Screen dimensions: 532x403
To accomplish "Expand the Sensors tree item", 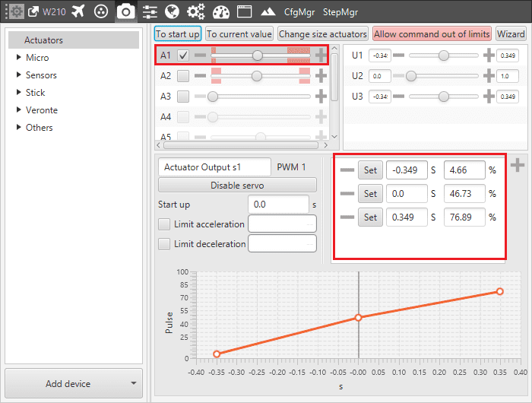I will [x=19, y=75].
